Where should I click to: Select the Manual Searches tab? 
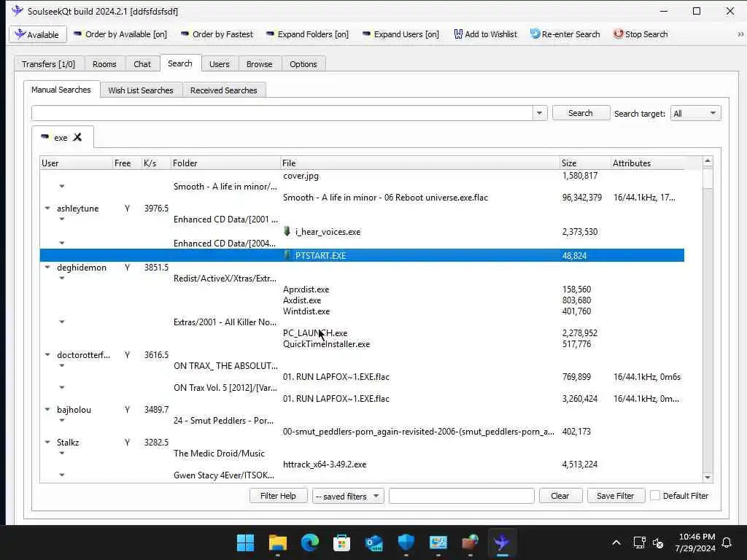pos(61,90)
